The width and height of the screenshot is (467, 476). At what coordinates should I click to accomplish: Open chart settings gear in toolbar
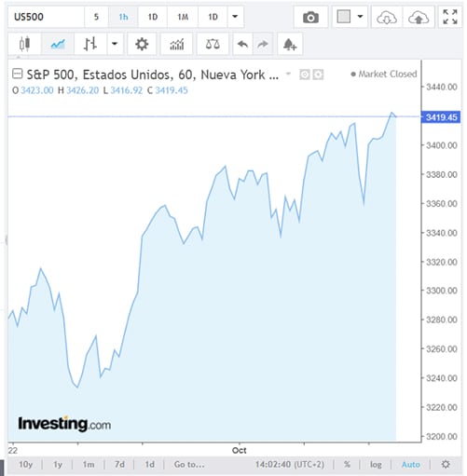[x=142, y=44]
